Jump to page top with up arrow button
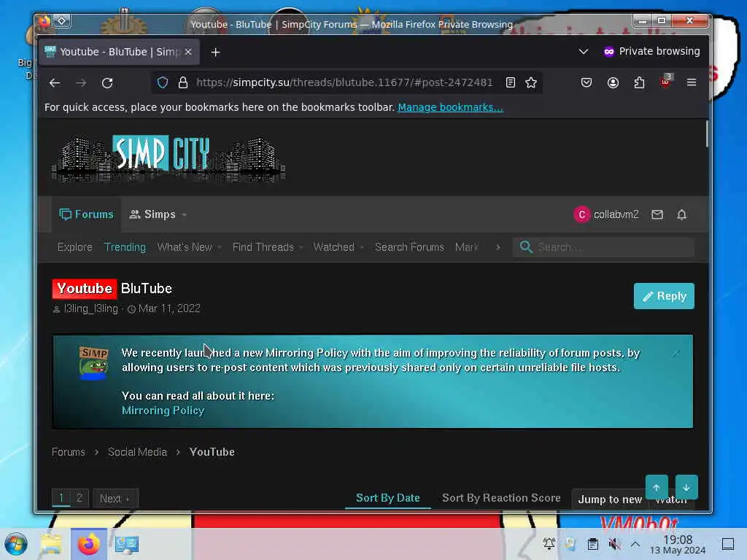The height and width of the screenshot is (560, 747). [657, 487]
